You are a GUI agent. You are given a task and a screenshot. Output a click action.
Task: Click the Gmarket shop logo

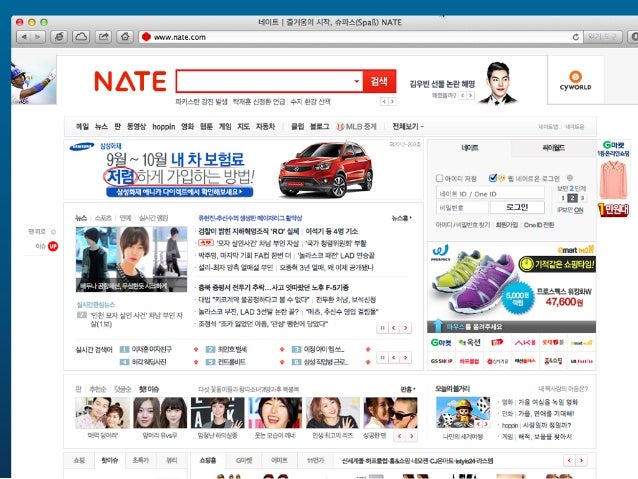(441, 343)
